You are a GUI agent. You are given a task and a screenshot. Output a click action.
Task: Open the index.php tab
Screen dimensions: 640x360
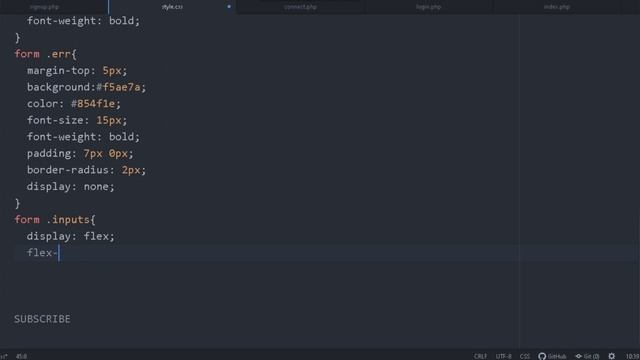click(x=557, y=7)
